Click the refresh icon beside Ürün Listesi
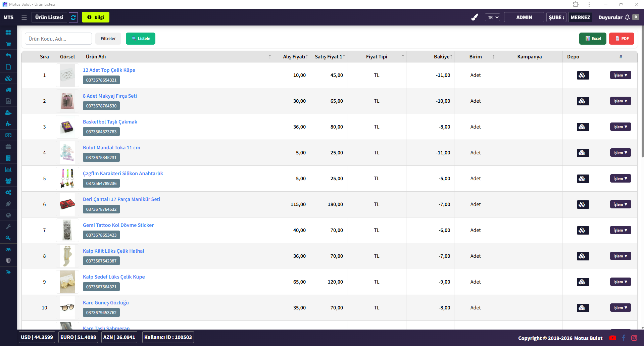644x346 pixels. [x=73, y=17]
